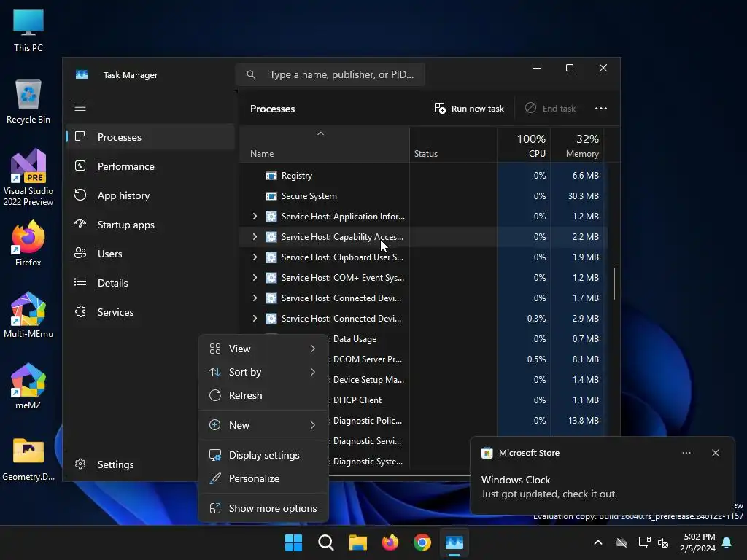Screen dimensions: 747x560
Task: Choose Display settings from context menu
Action: [263, 455]
